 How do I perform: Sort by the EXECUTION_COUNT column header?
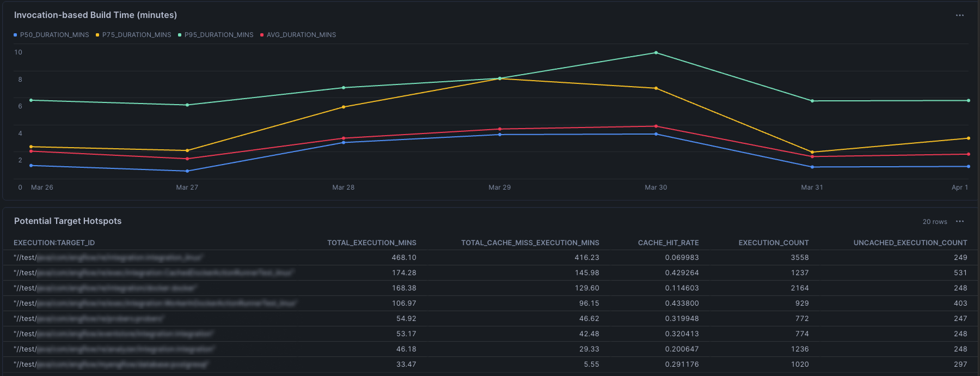pyautogui.click(x=773, y=243)
